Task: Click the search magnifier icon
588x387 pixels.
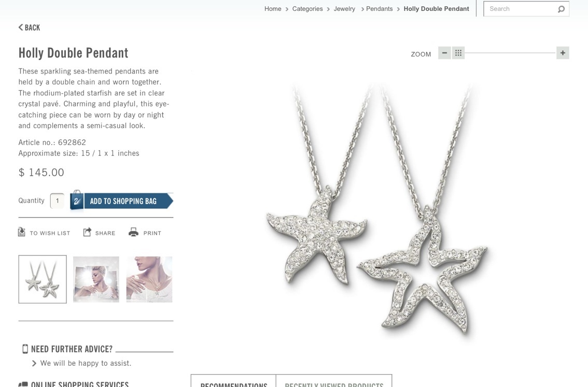Action: [x=561, y=9]
